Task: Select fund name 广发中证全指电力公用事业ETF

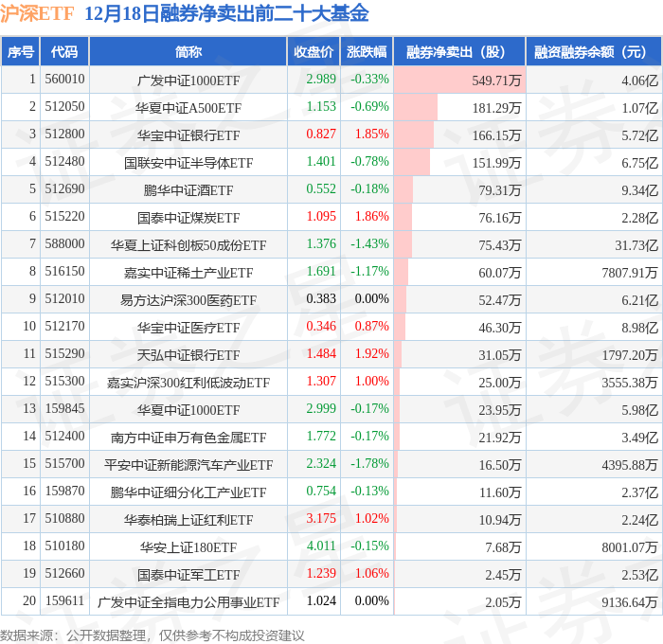Action: point(188,602)
